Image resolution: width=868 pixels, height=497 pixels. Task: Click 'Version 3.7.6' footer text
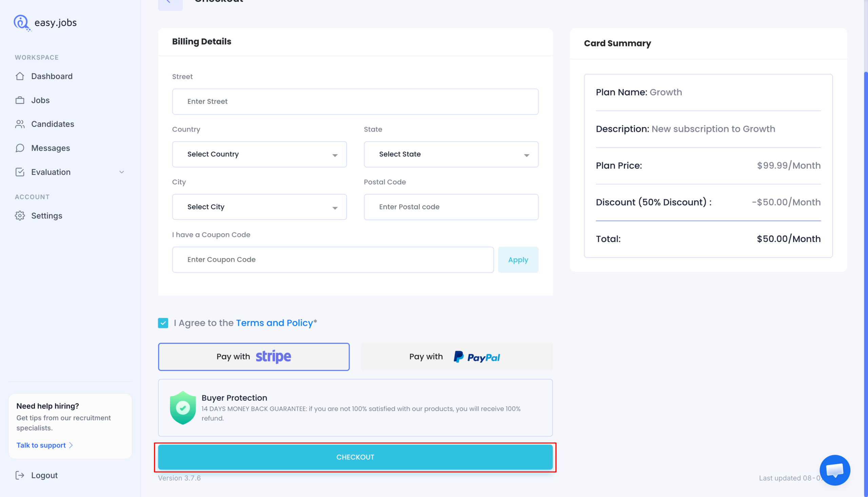179,478
